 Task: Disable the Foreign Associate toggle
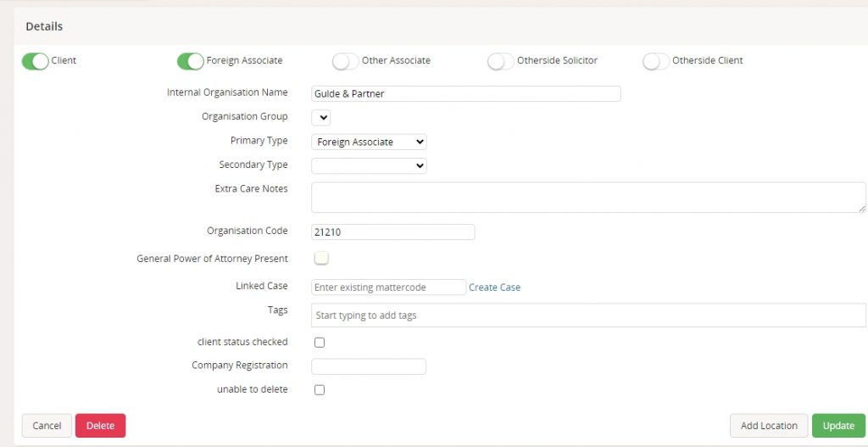coord(191,61)
